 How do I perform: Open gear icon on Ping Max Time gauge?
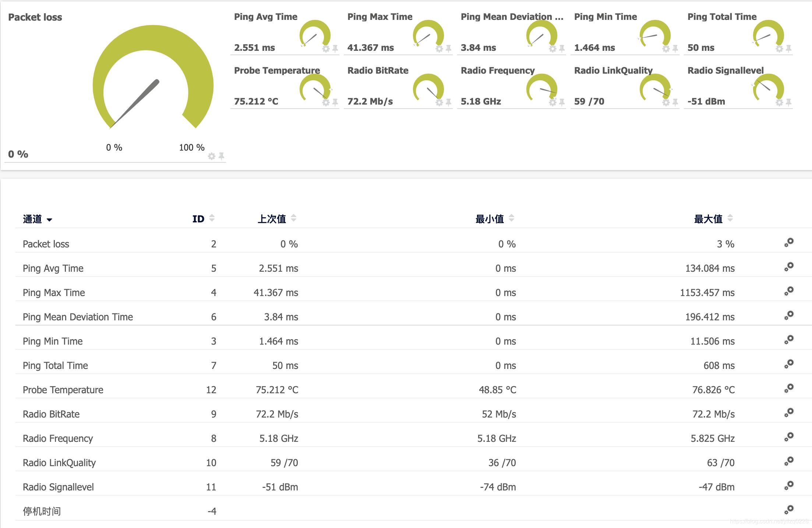tap(439, 48)
